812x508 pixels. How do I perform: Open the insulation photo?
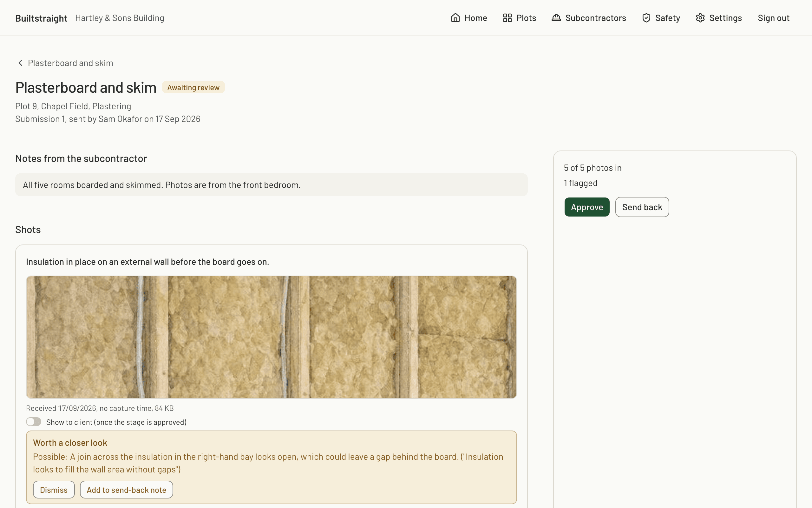pos(272,337)
